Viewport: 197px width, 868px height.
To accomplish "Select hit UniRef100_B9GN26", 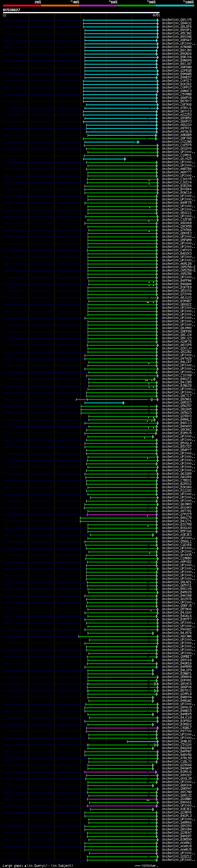I will pyautogui.click(x=177, y=54).
